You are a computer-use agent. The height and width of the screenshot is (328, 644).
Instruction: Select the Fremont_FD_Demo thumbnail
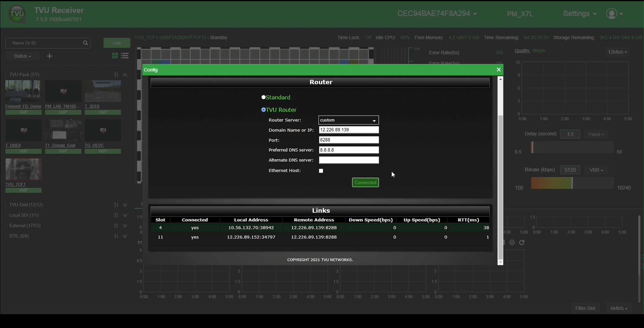tap(23, 91)
